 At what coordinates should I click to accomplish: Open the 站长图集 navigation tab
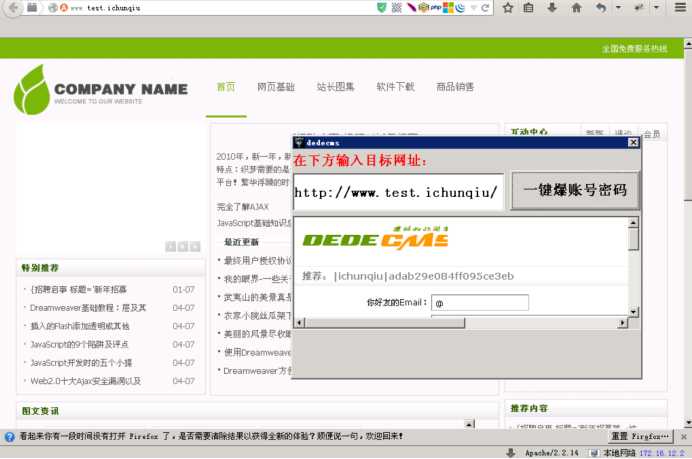pyautogui.click(x=335, y=87)
